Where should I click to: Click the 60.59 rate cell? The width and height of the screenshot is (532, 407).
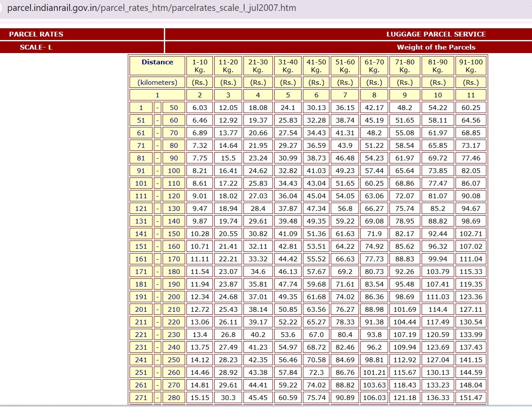pyautogui.click(x=288, y=397)
